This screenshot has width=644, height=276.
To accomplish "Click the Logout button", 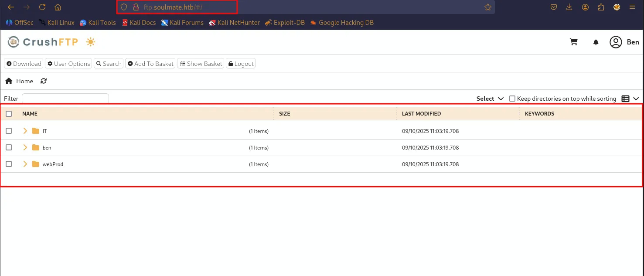I will pos(241,64).
